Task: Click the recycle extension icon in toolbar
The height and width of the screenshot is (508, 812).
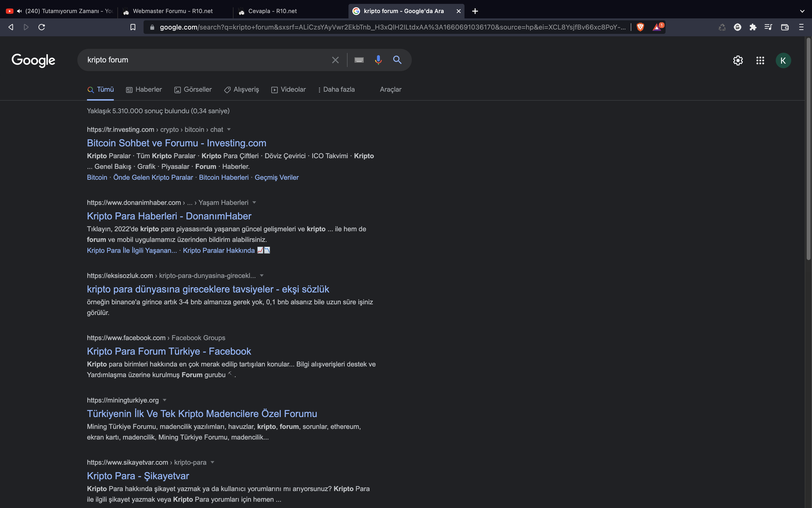Action: pyautogui.click(x=722, y=27)
